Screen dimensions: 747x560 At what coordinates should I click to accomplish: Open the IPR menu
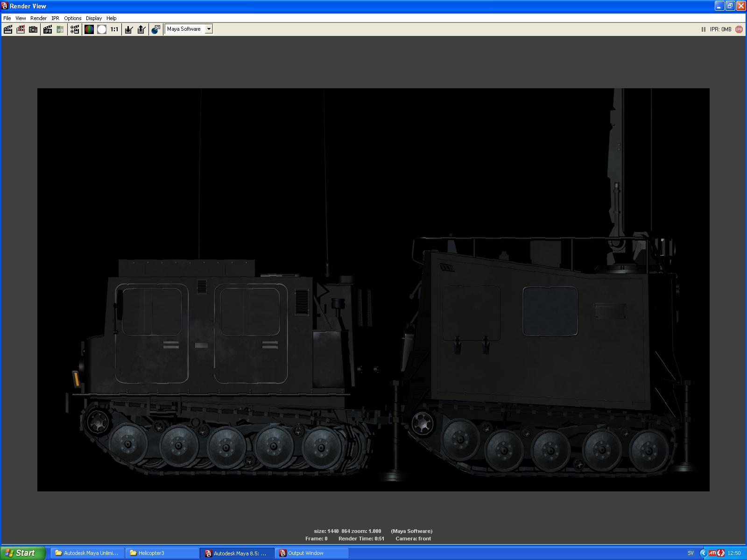[55, 18]
